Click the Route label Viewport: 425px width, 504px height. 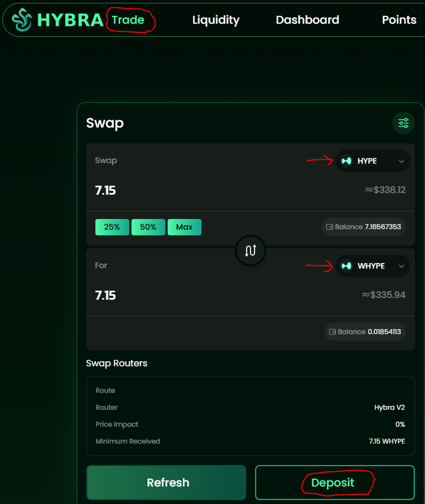point(105,390)
